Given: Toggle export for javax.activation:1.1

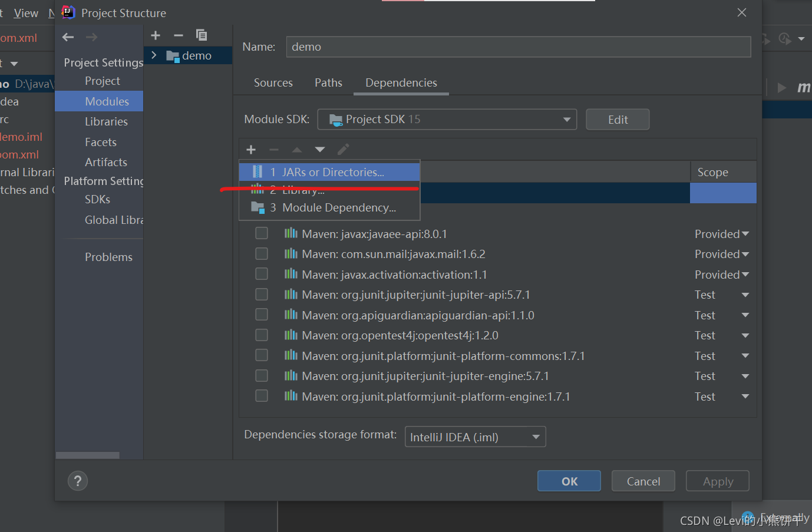Looking at the screenshot, I should (x=262, y=274).
